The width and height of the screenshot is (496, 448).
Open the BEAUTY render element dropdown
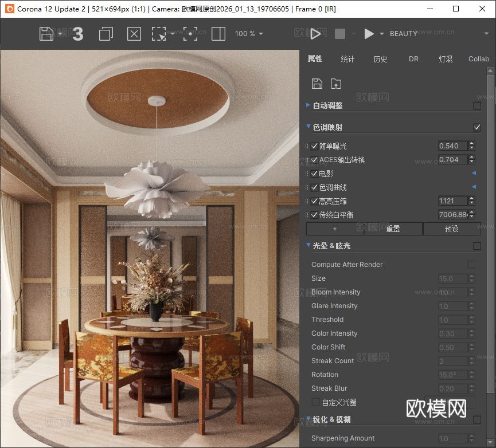[x=404, y=33]
